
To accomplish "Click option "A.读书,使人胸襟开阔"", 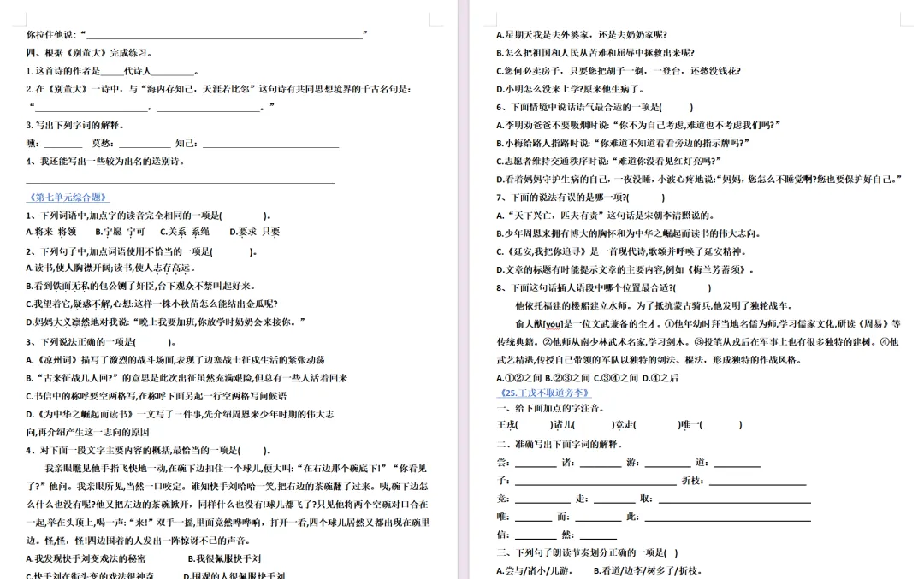I will pos(110,268).
